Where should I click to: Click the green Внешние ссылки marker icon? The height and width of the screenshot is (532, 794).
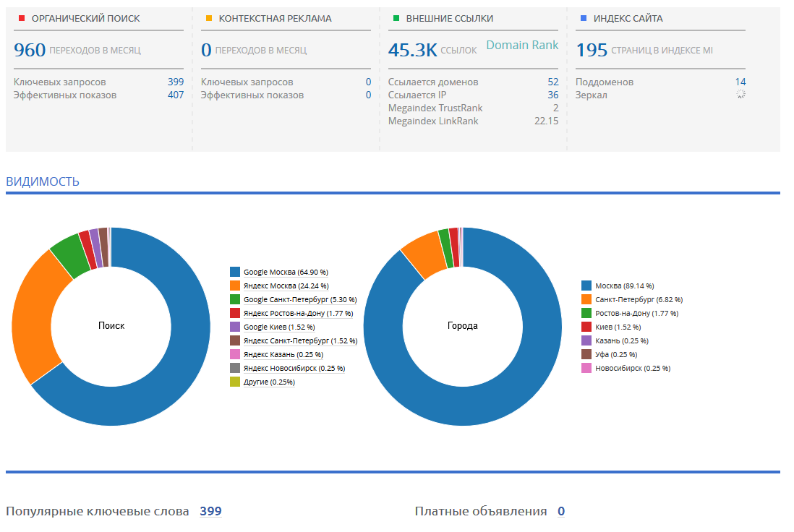(396, 18)
